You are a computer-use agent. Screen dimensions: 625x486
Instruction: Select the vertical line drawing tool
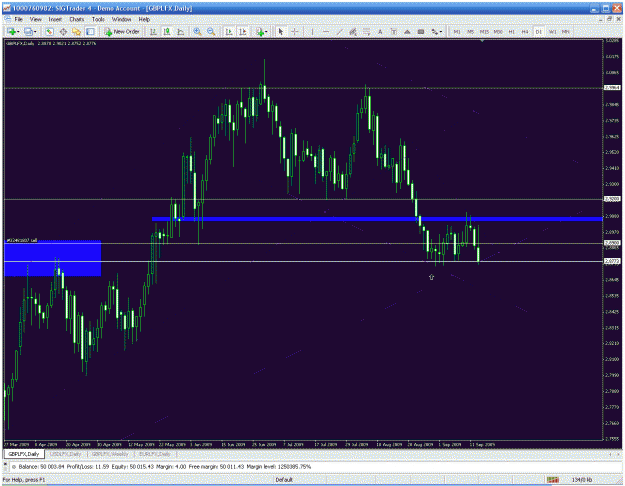312,32
